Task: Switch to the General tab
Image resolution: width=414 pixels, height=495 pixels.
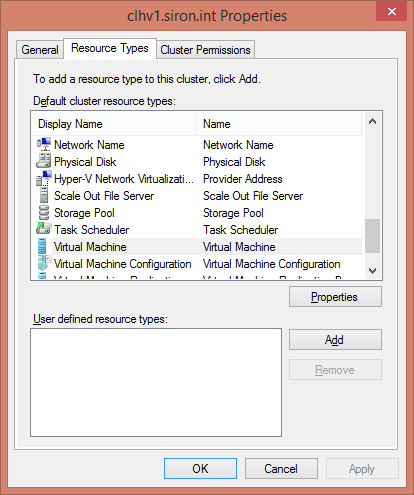Action: pyautogui.click(x=40, y=50)
